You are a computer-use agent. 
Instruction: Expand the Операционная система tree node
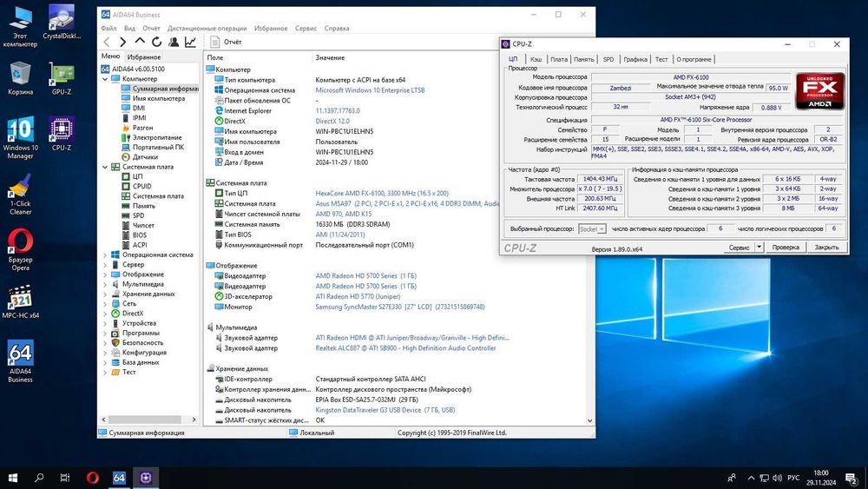coord(105,255)
